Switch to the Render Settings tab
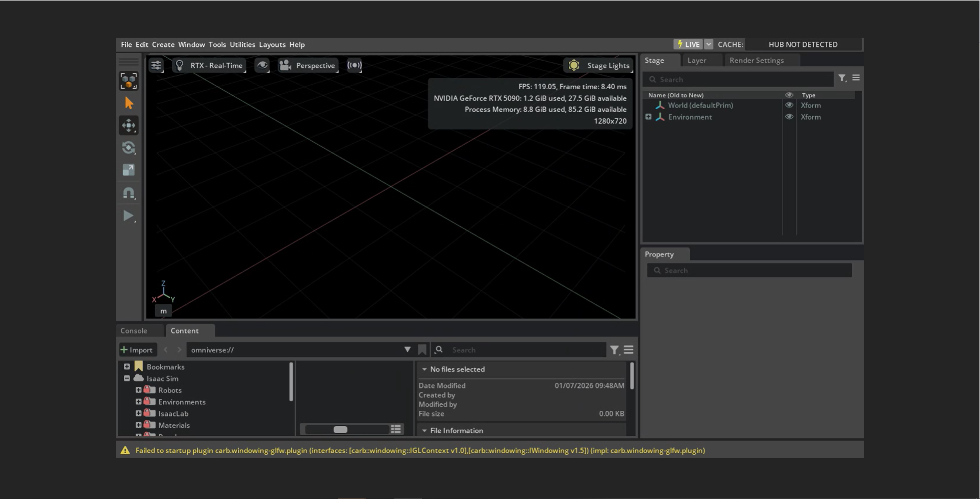This screenshot has height=499, width=980. (x=756, y=60)
